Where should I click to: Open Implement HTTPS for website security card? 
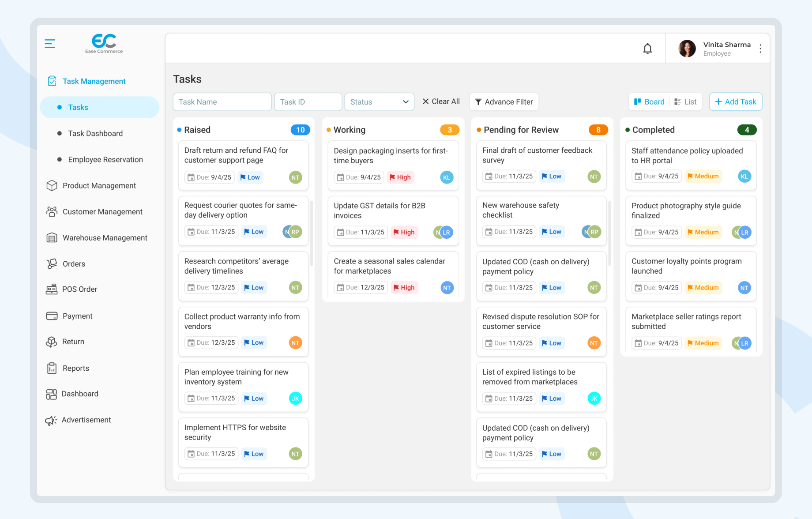tap(243, 443)
